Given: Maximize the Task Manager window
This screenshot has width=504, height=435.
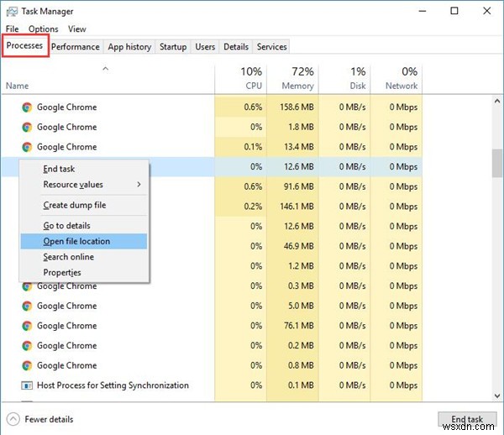Looking at the screenshot, I should coord(454,11).
